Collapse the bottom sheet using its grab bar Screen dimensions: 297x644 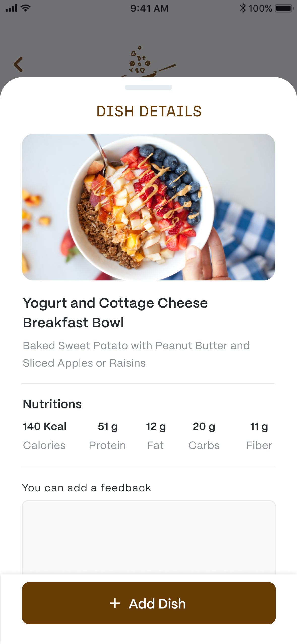tap(148, 87)
